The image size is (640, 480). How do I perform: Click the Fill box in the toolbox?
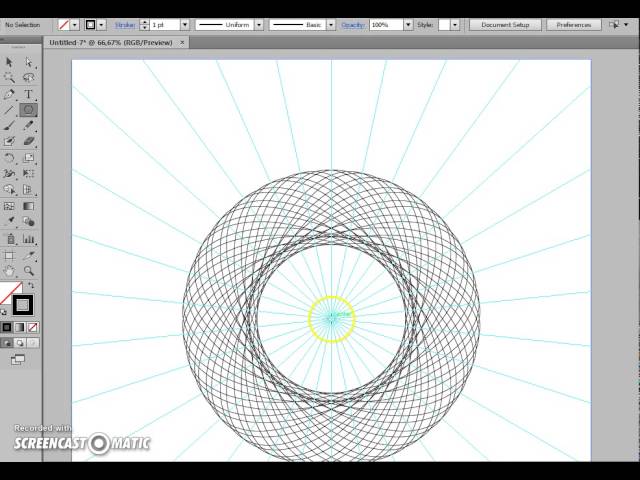[9, 292]
